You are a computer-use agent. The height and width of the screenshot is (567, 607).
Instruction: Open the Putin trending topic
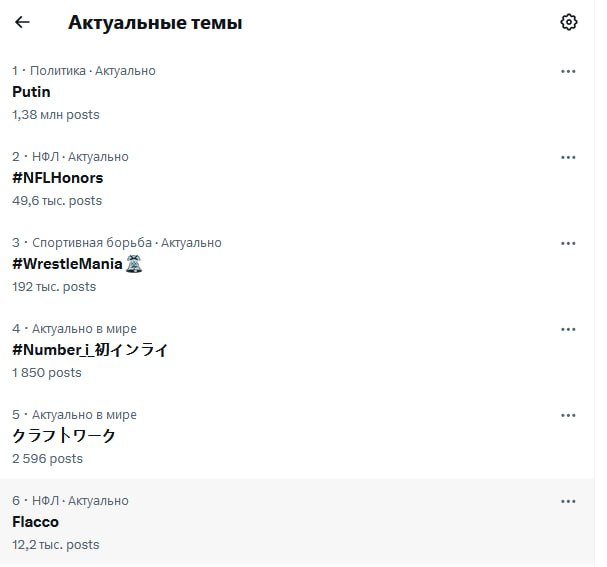pos(31,92)
